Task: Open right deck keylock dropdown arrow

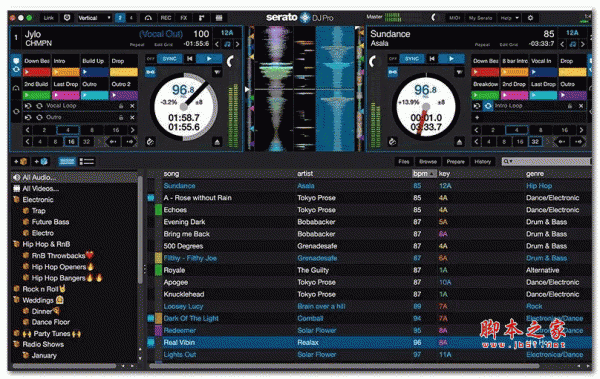Action: [459, 72]
